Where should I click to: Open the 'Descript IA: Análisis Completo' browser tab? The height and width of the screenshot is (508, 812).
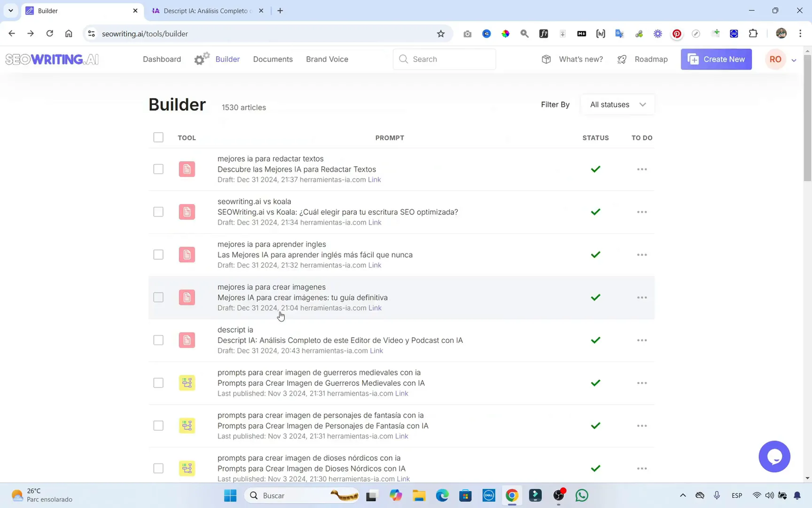203,10
